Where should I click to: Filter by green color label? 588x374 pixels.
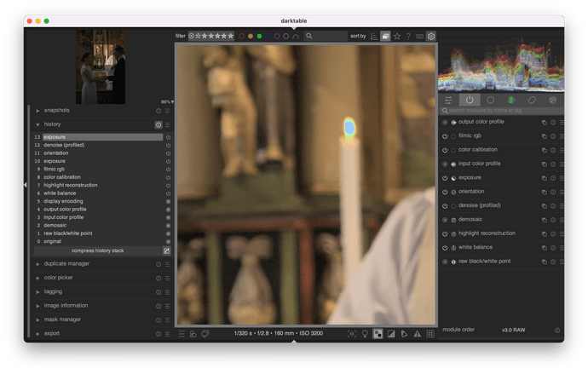260,37
